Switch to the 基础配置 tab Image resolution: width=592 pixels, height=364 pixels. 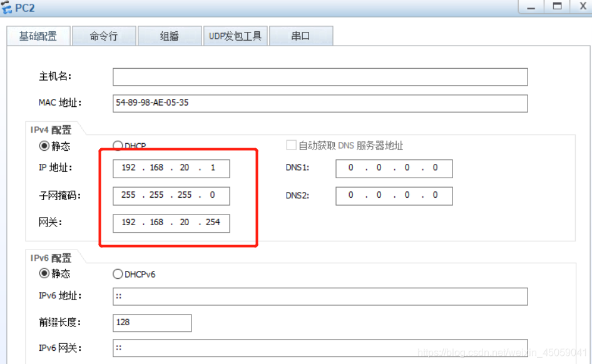tap(38, 36)
